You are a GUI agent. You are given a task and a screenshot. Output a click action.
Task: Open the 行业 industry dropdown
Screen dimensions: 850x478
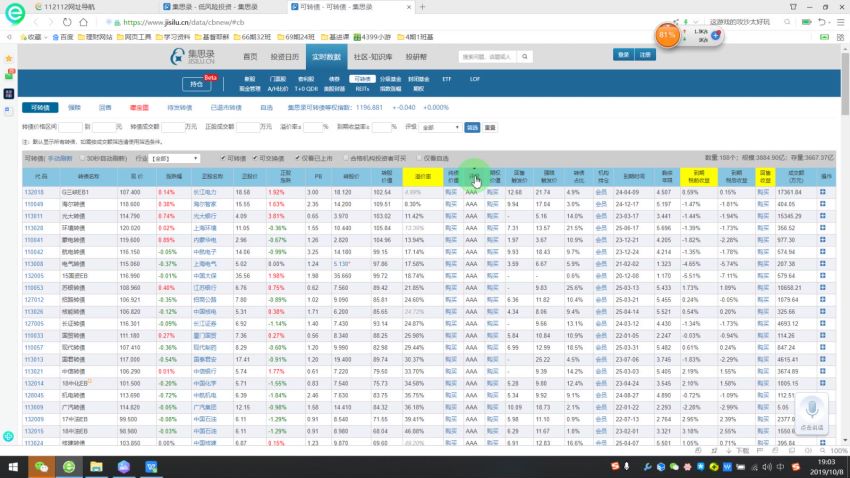175,158
